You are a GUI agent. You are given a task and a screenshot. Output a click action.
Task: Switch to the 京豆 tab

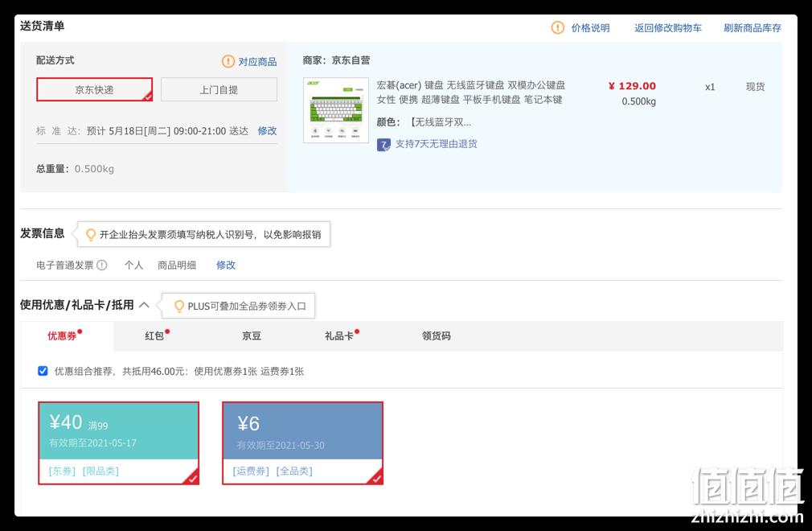[x=252, y=335]
